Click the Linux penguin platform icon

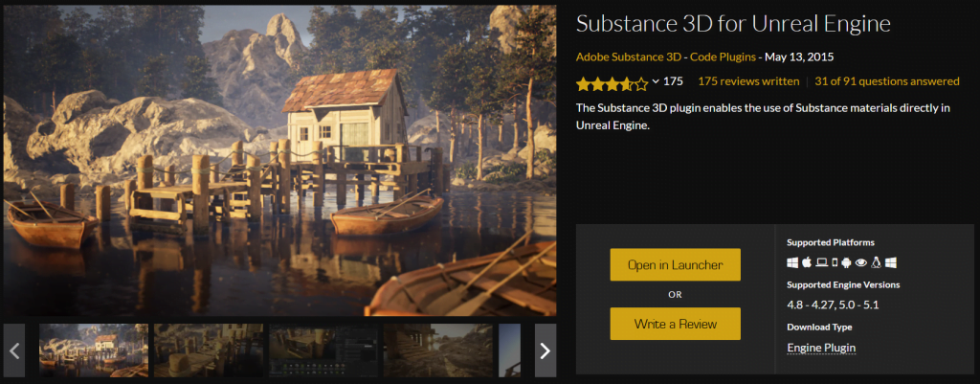click(877, 262)
